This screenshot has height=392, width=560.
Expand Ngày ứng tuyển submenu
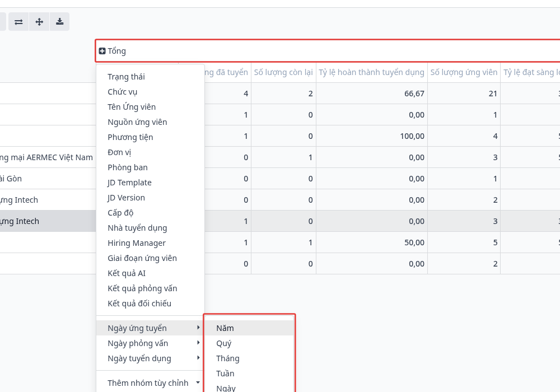click(150, 328)
